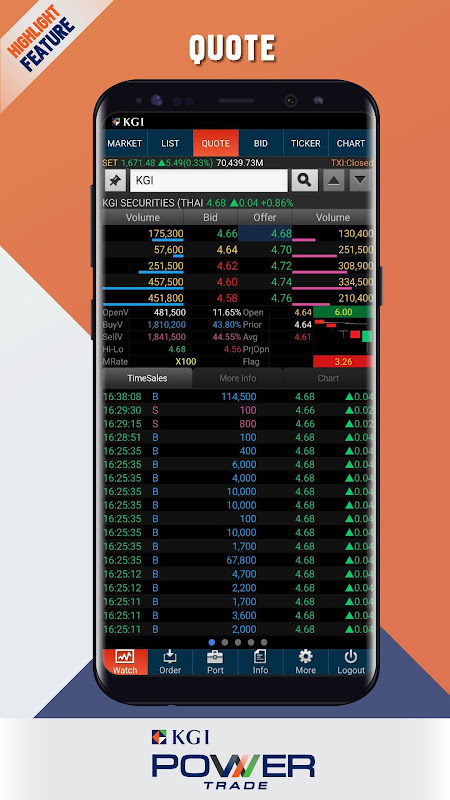Tap the mini candlestick chart thumbnail

343,337
